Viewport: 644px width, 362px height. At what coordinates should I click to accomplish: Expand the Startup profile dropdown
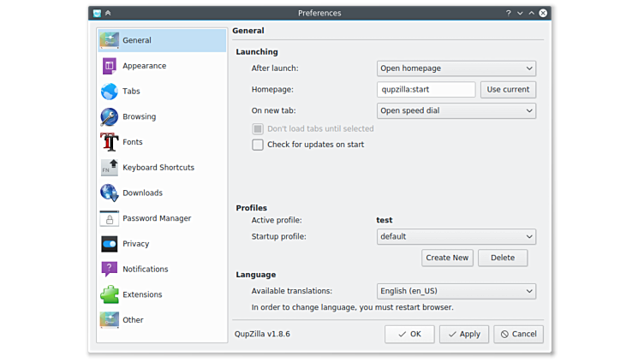(x=456, y=236)
